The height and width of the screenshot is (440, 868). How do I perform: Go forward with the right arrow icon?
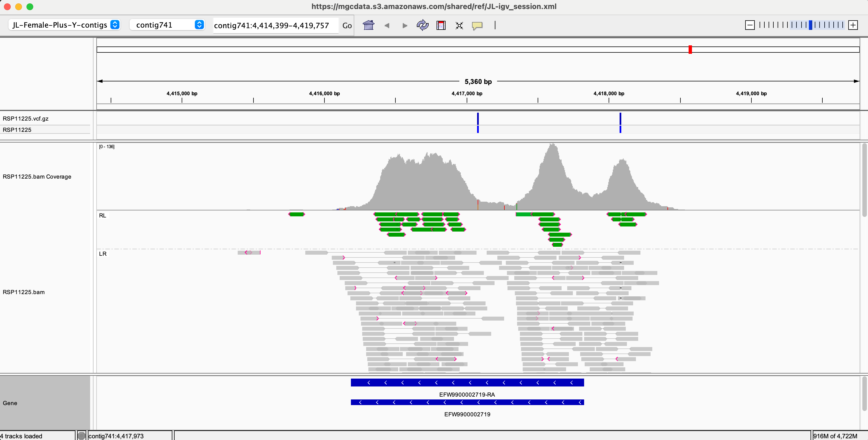coord(405,25)
